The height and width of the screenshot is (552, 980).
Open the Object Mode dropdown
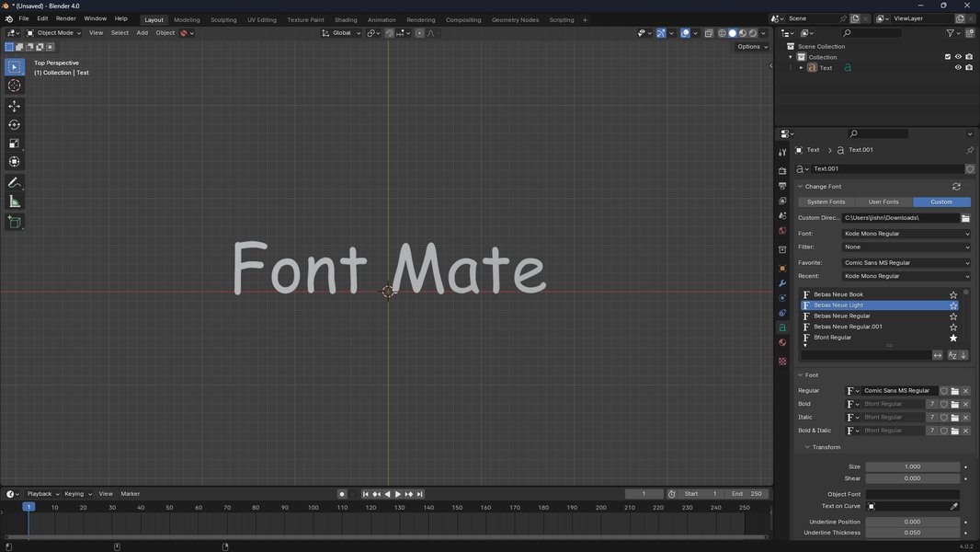point(53,33)
